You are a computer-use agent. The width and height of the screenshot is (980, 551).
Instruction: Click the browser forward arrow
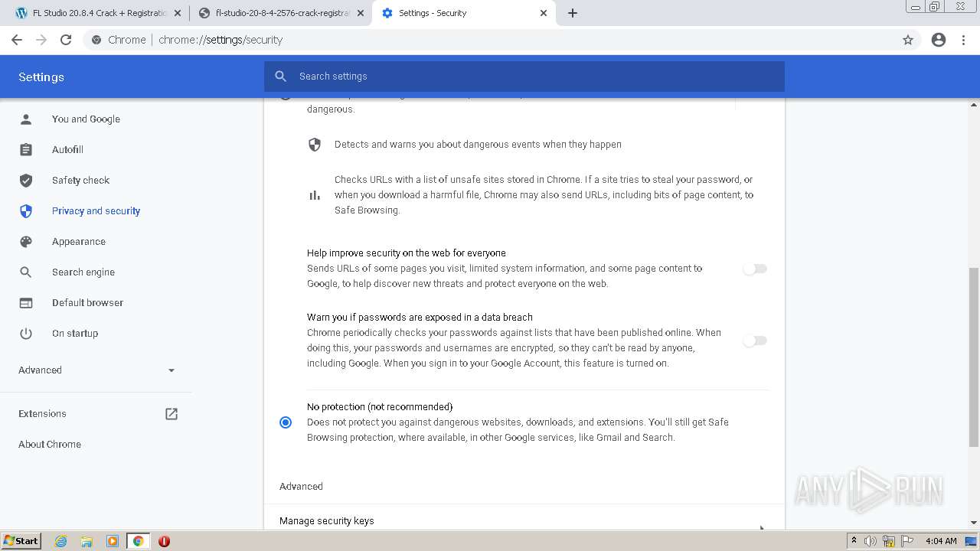point(41,40)
